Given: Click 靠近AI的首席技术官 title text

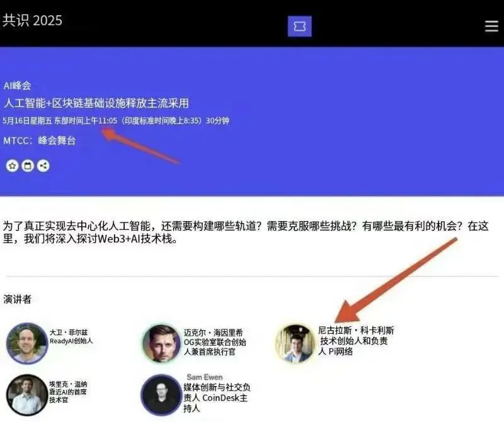Looking at the screenshot, I should point(67,396).
